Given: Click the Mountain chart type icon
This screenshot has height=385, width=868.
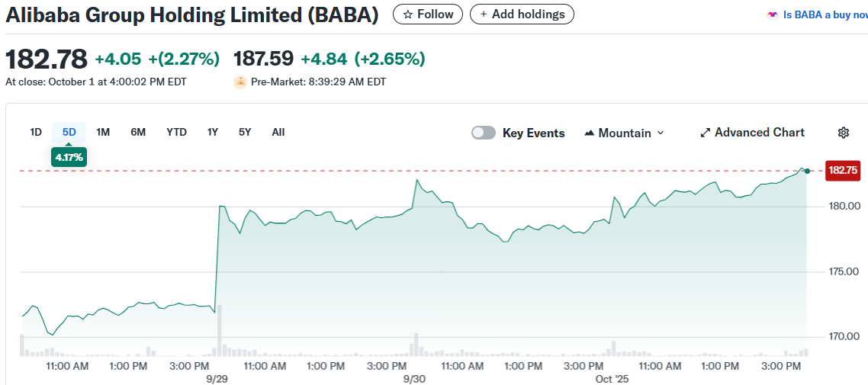Looking at the screenshot, I should click(x=589, y=133).
